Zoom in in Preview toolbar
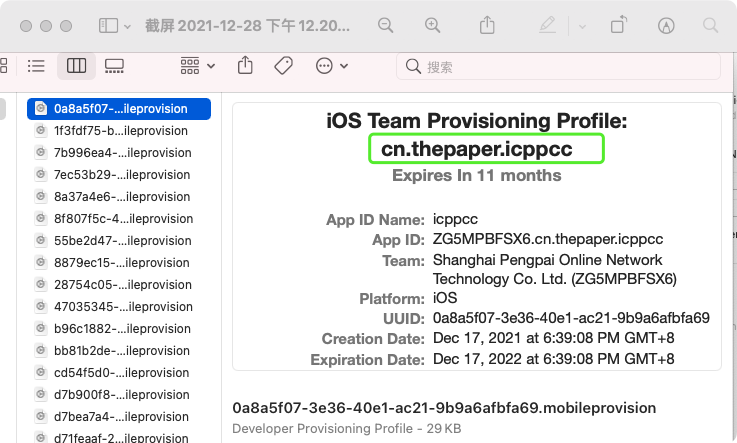The image size is (737, 443). pyautogui.click(x=432, y=25)
